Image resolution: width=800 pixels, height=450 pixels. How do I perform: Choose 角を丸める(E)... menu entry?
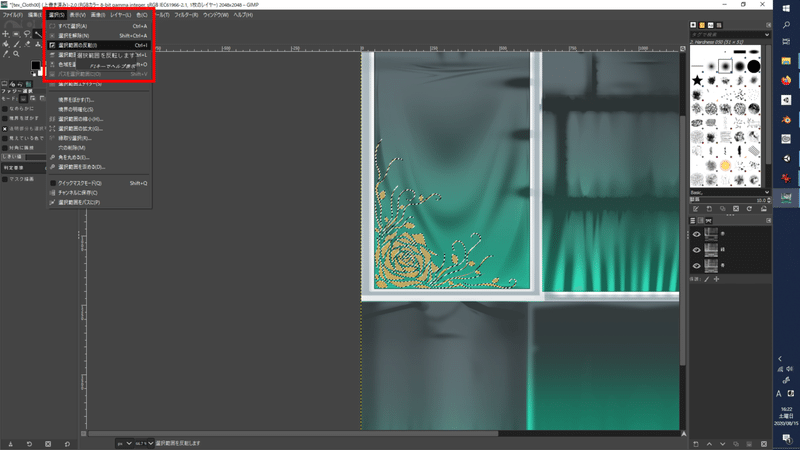[98, 158]
